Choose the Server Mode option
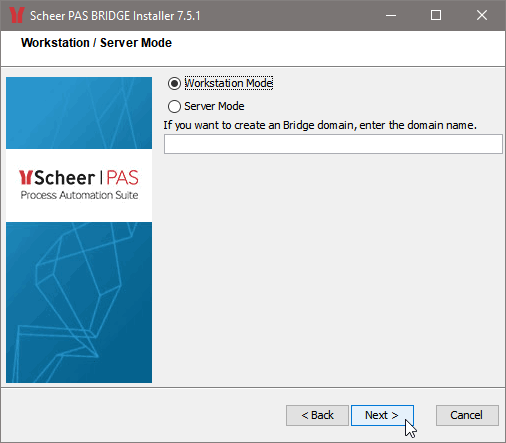Viewport: 506px width, 443px height. click(x=174, y=106)
